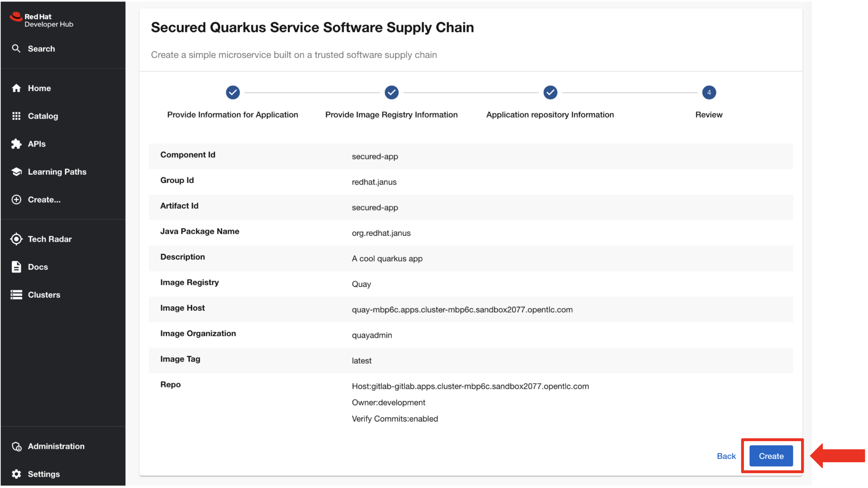Click the 'Java Package Name' label

199,232
